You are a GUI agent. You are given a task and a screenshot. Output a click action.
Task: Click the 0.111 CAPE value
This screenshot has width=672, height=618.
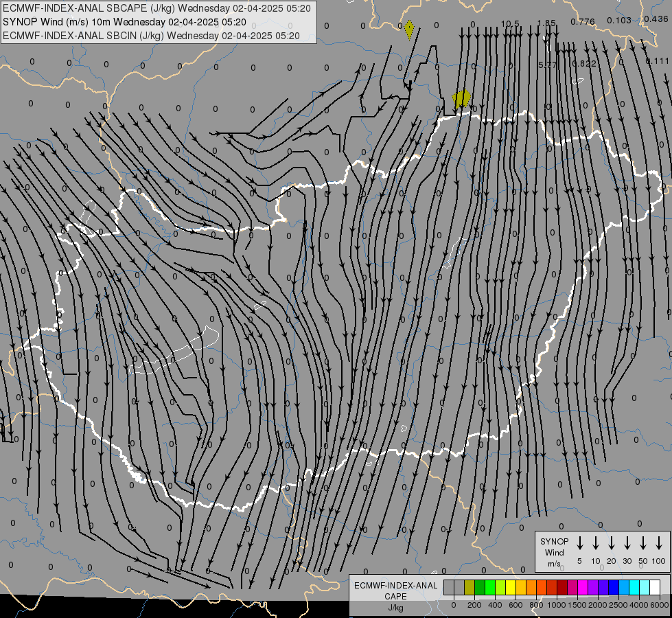pos(658,61)
